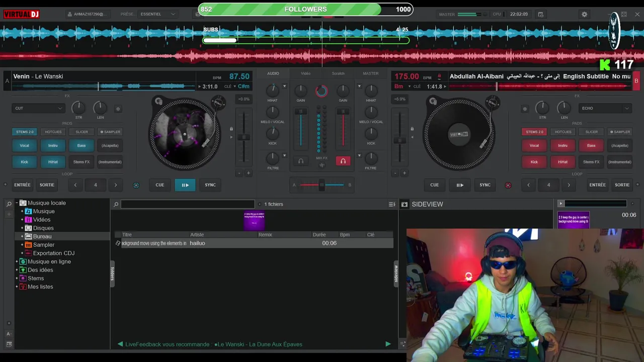Viewport: 644px width, 362px height.
Task: Switch to mixer AUDIO tab
Action: [x=273, y=73]
